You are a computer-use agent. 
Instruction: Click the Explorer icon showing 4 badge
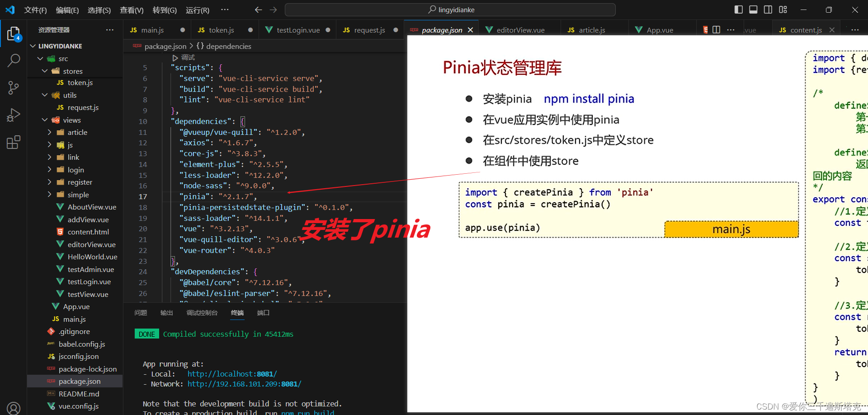pyautogui.click(x=14, y=33)
